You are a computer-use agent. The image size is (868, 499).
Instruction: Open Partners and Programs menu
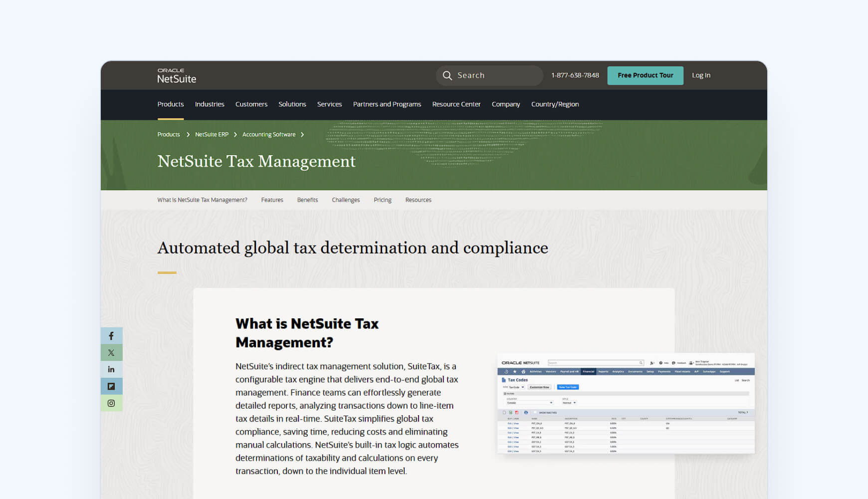coord(387,104)
